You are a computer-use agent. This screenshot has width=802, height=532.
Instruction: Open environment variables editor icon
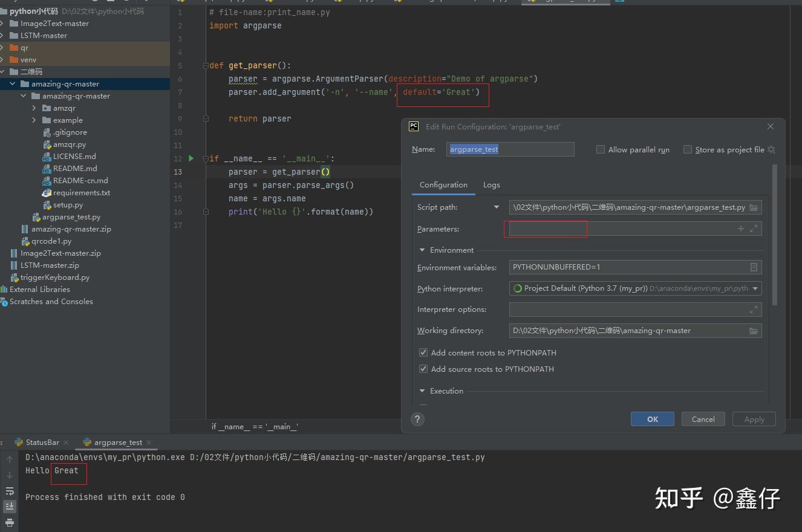(754, 267)
